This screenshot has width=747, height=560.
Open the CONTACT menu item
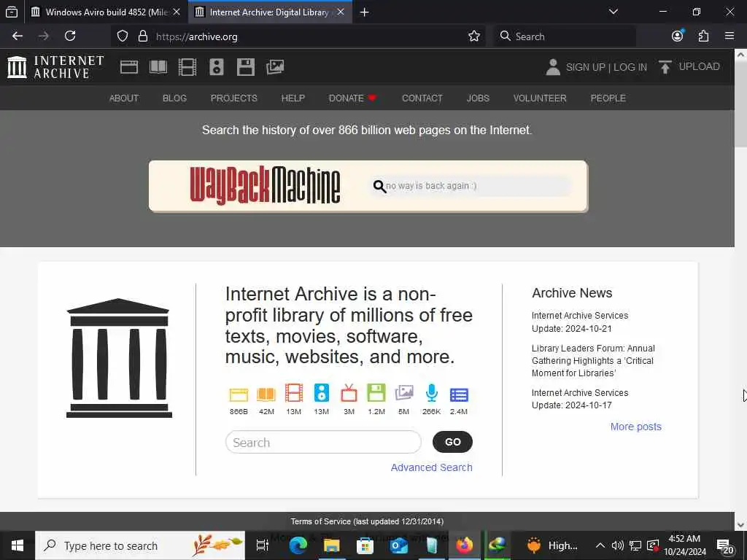pos(422,98)
